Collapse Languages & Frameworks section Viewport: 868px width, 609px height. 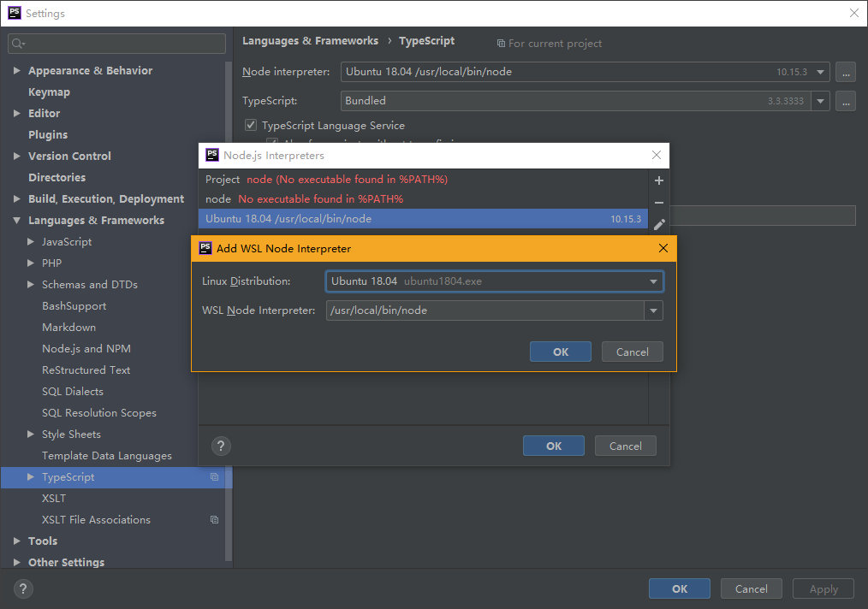[x=16, y=220]
